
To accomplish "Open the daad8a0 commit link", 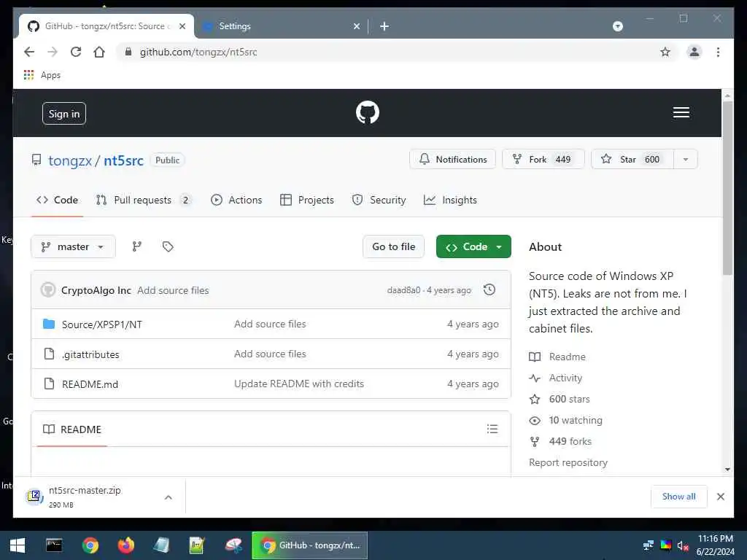I will click(x=403, y=290).
